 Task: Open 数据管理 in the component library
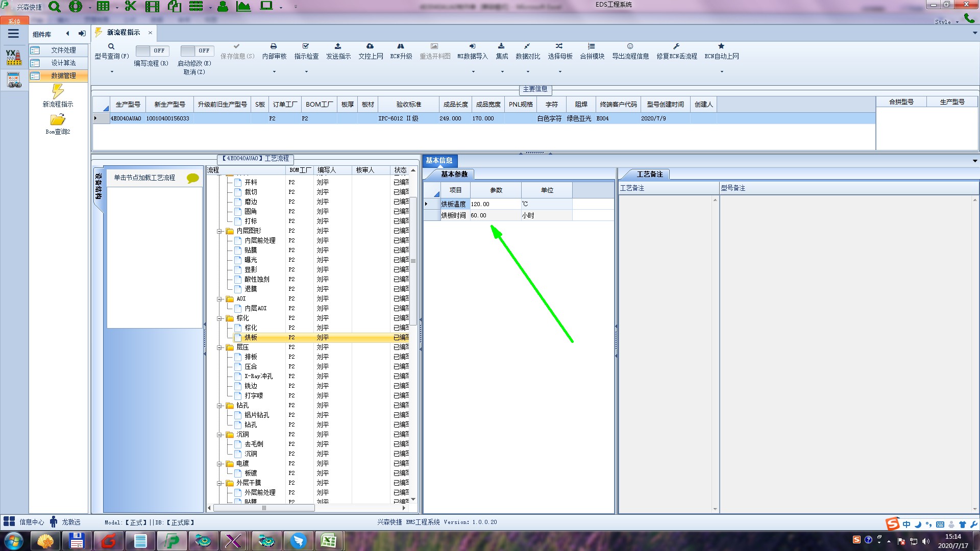pyautogui.click(x=63, y=76)
